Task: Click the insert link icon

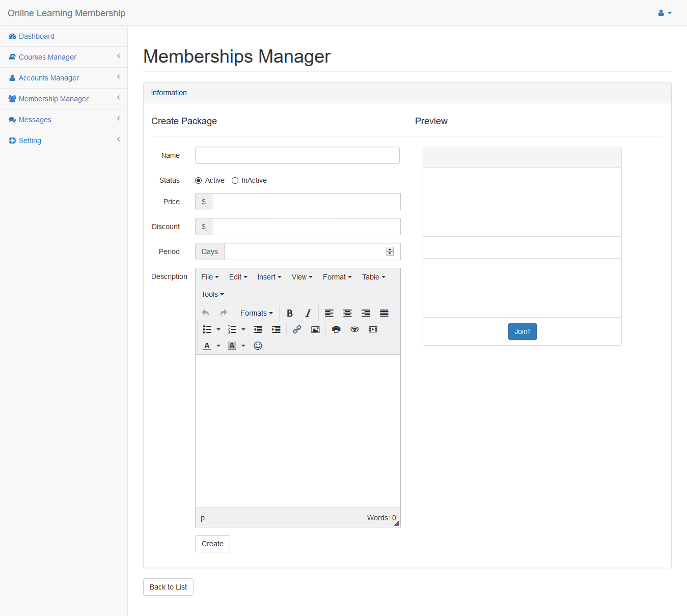Action: coord(297,329)
